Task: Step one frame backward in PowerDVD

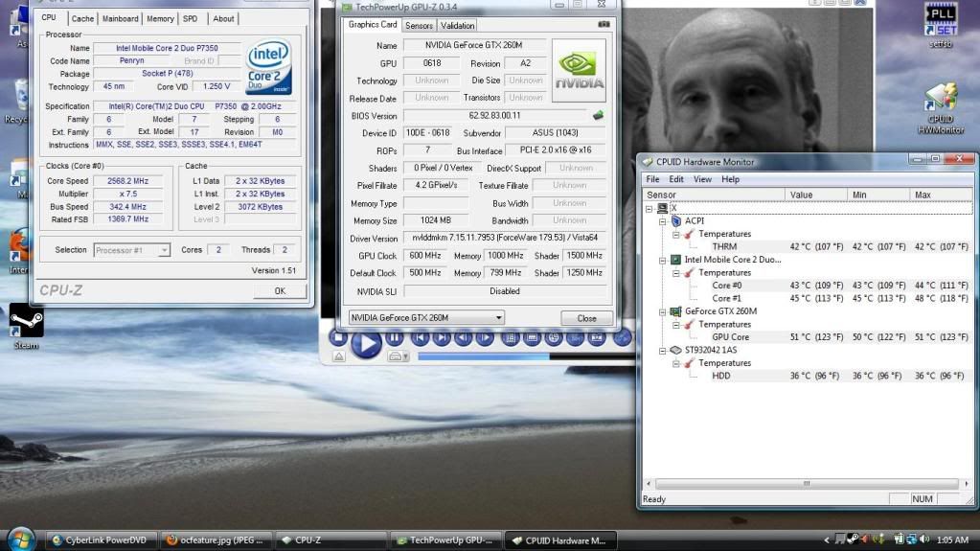Action: (x=463, y=338)
